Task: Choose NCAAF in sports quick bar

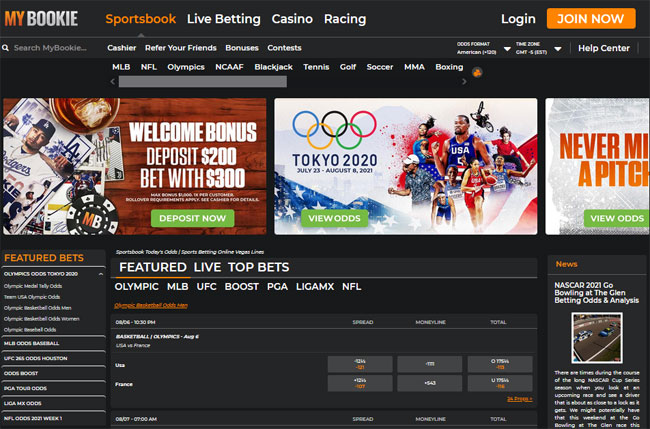Action: point(229,67)
